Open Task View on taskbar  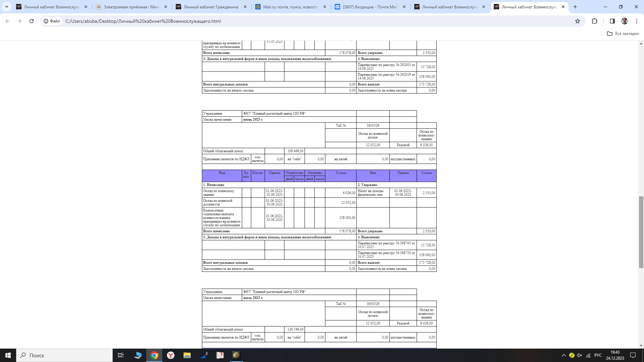121,355
